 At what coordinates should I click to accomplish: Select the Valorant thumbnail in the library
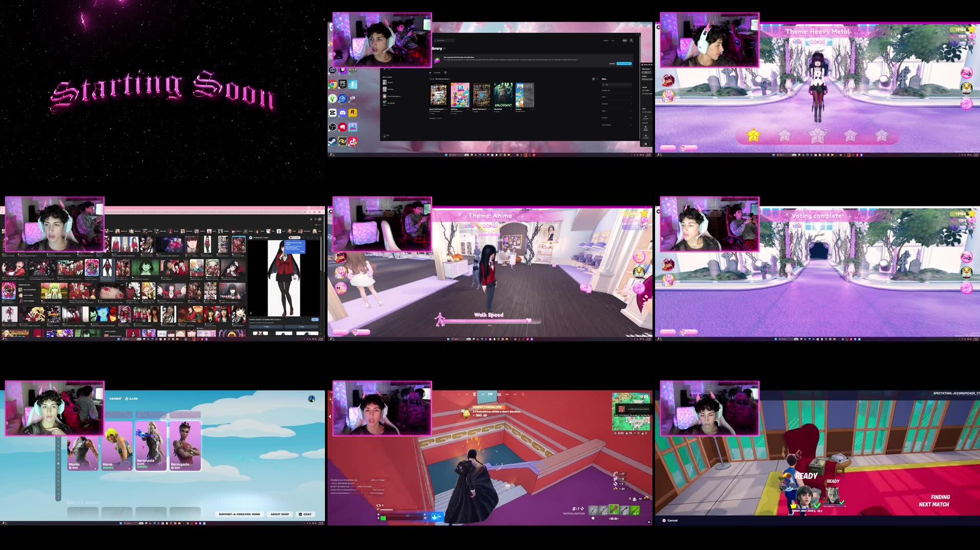(x=503, y=95)
